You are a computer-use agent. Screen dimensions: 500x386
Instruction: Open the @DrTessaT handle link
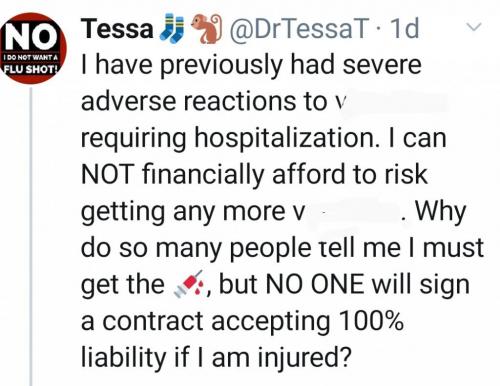299,28
